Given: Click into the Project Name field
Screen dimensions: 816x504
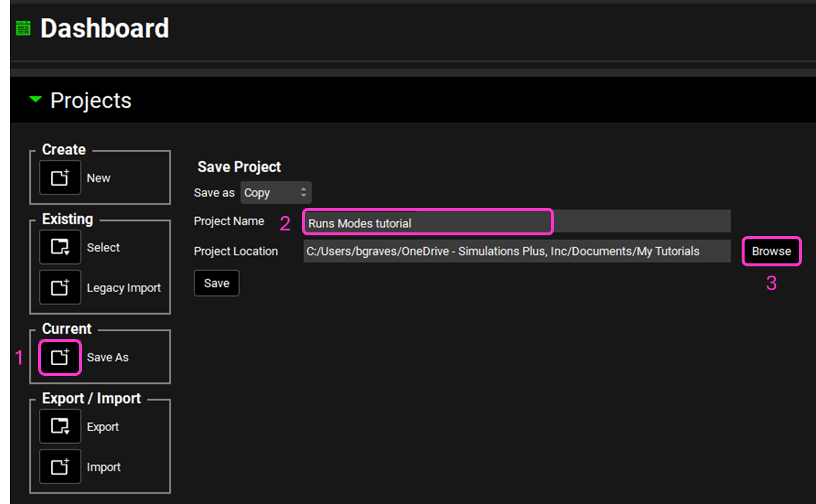Looking at the screenshot, I should [427, 222].
